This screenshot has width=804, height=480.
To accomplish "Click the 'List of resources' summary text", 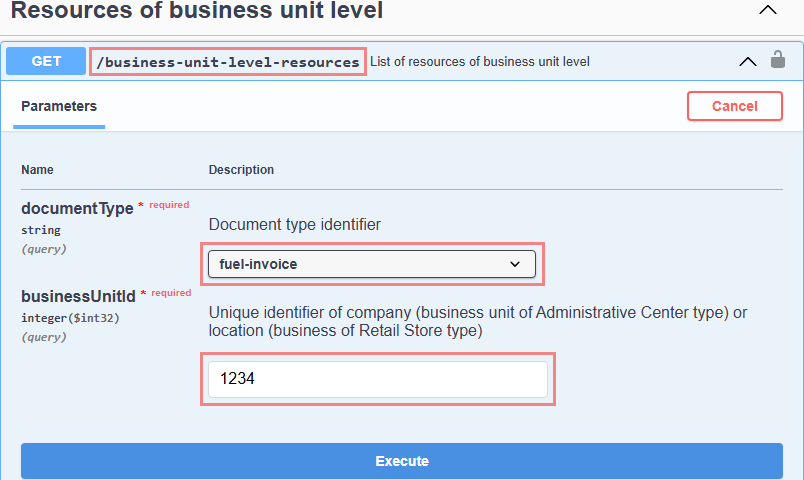I will click(x=480, y=62).
